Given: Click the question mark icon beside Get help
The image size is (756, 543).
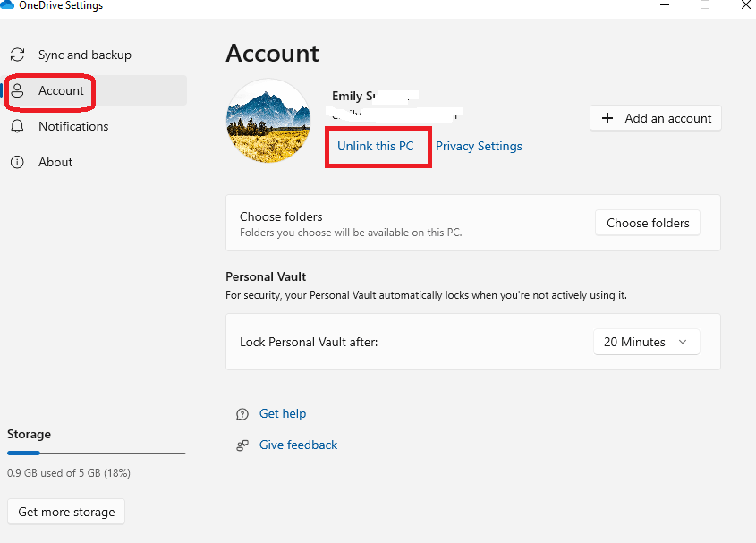Looking at the screenshot, I should point(242,414).
